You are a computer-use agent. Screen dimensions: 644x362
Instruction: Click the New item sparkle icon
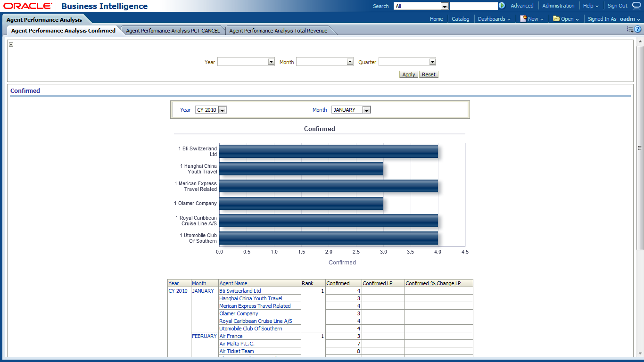(523, 19)
